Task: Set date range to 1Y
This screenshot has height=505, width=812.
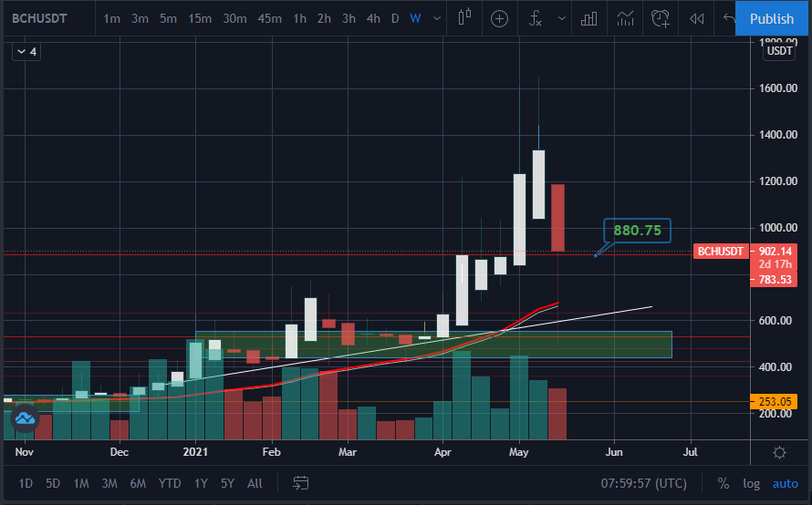Action: pyautogui.click(x=201, y=484)
